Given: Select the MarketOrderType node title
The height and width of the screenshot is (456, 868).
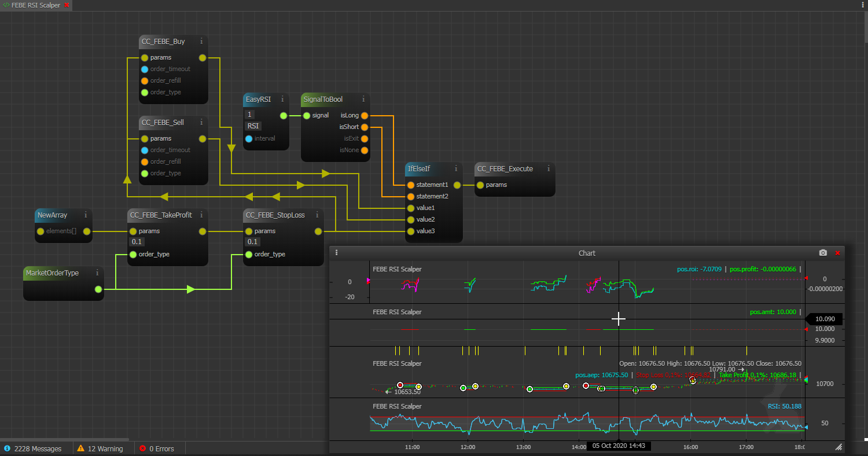Looking at the screenshot, I should (52, 273).
